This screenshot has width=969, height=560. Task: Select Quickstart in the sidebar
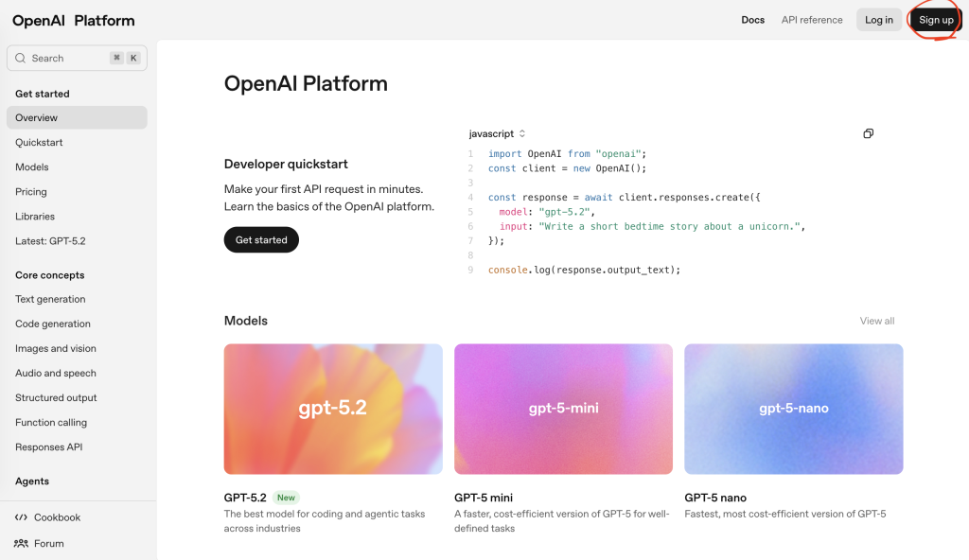[39, 143]
